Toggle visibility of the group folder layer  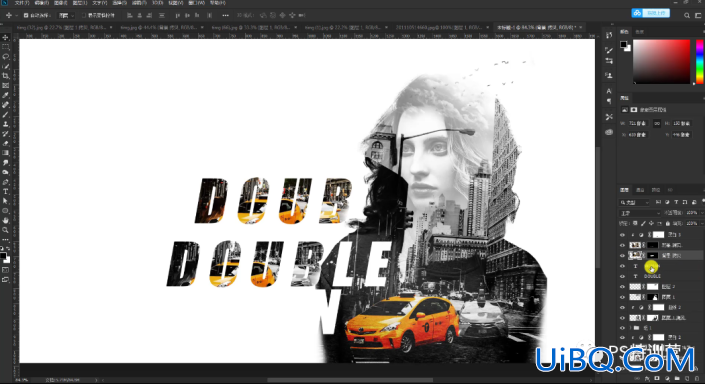pos(622,328)
